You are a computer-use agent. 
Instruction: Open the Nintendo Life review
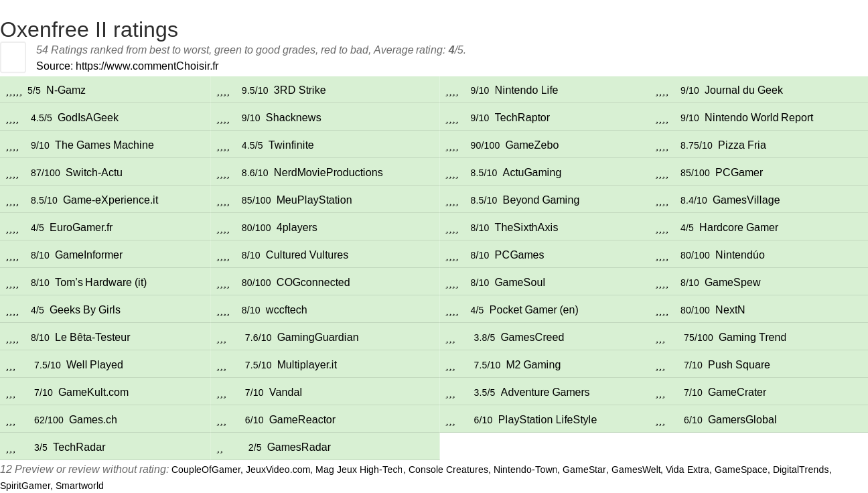click(526, 90)
